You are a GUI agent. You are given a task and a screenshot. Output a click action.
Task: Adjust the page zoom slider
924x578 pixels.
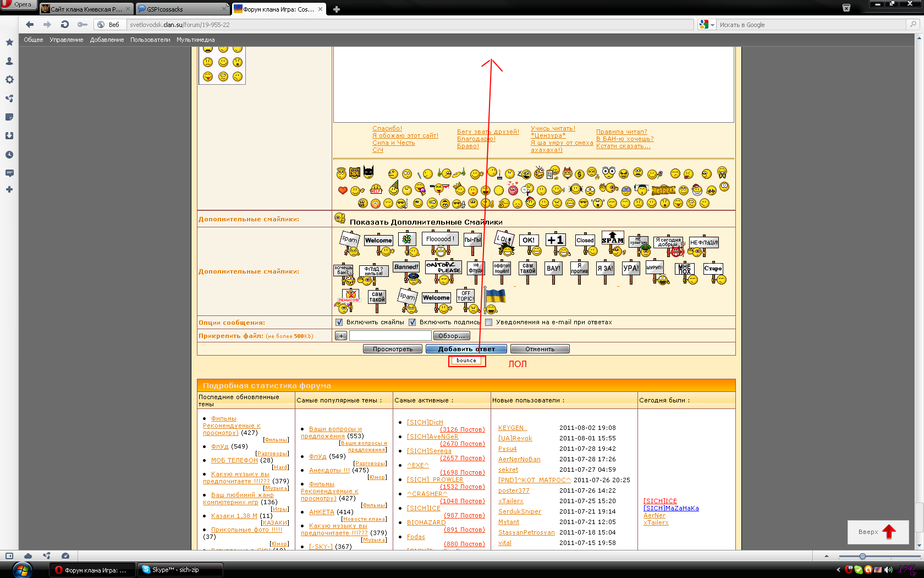[862, 557]
